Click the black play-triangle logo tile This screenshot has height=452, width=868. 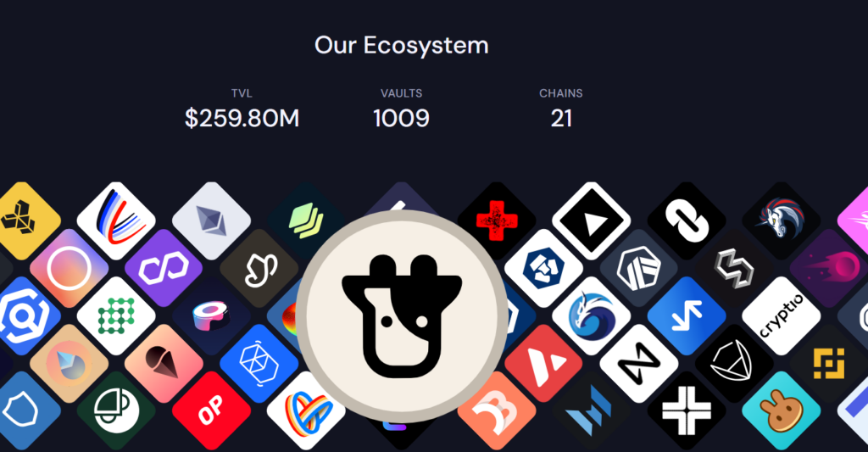click(x=591, y=221)
